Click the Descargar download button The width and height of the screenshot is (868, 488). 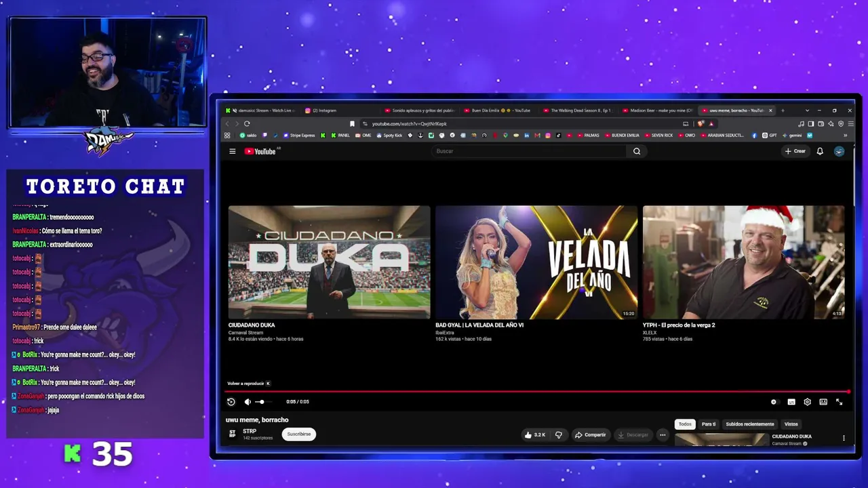[633, 435]
